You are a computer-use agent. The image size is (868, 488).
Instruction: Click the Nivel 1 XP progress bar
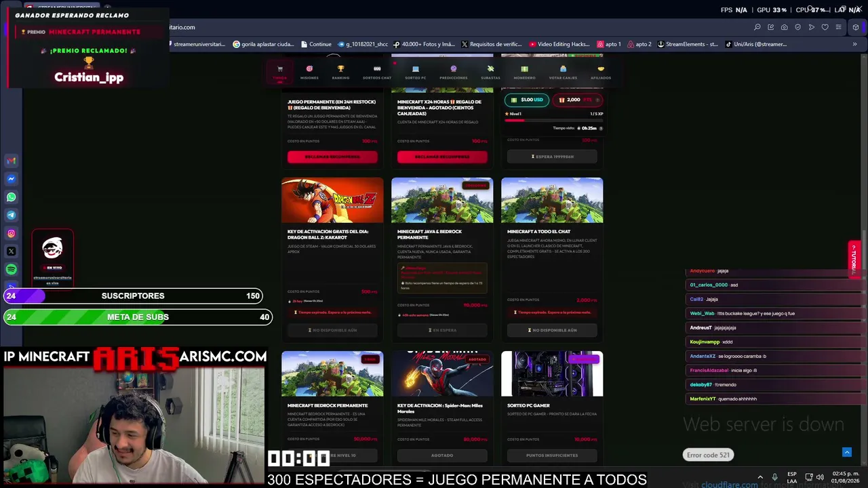coord(553,119)
